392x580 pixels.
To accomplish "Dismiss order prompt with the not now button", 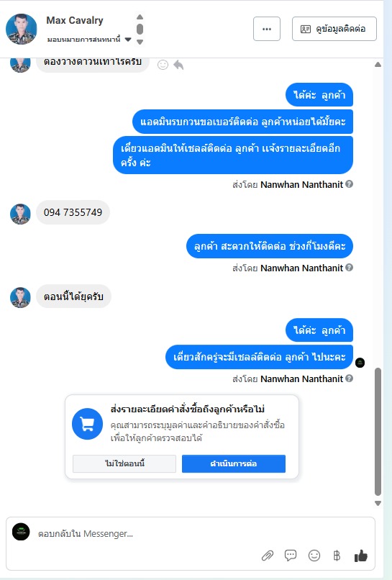I will (124, 463).
